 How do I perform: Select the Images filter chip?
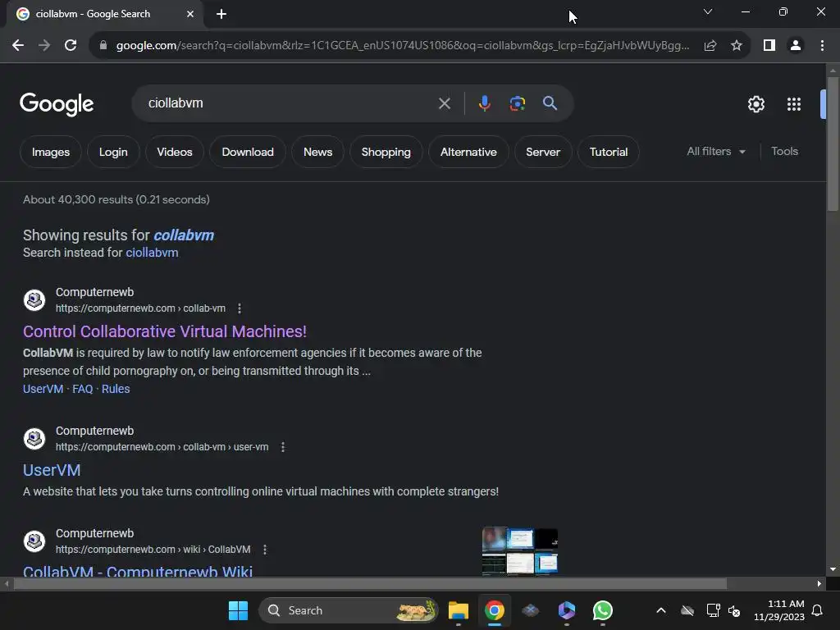click(51, 152)
